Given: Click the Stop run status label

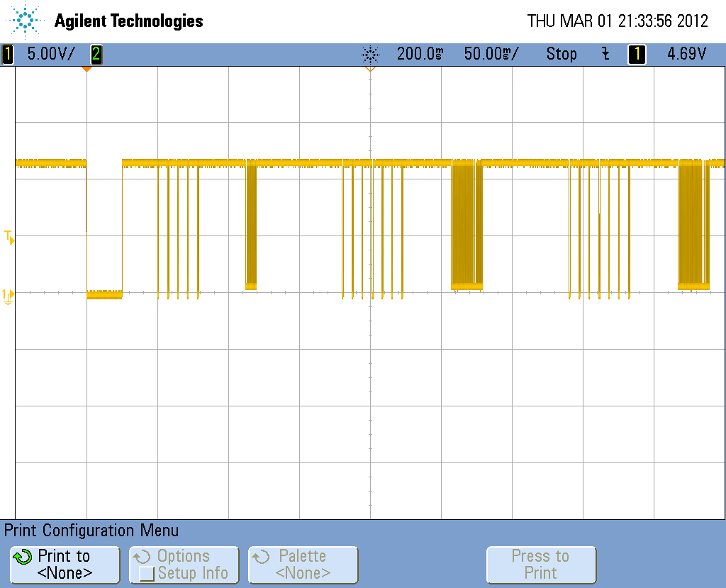Looking at the screenshot, I should (x=562, y=54).
